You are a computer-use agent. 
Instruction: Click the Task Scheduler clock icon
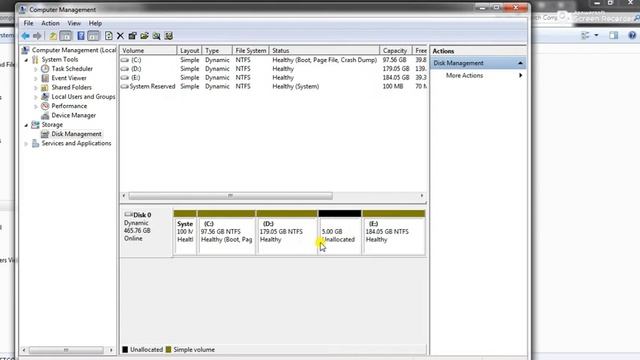(x=45, y=69)
